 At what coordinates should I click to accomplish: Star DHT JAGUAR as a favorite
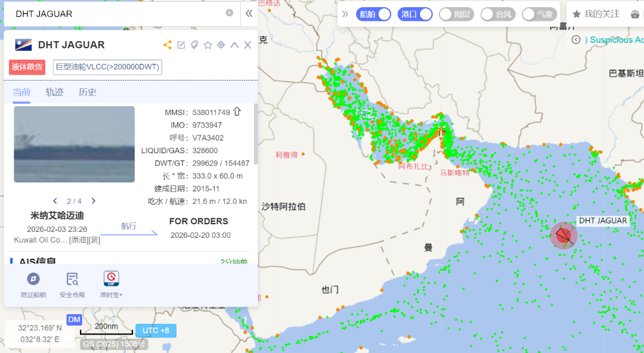tap(208, 45)
